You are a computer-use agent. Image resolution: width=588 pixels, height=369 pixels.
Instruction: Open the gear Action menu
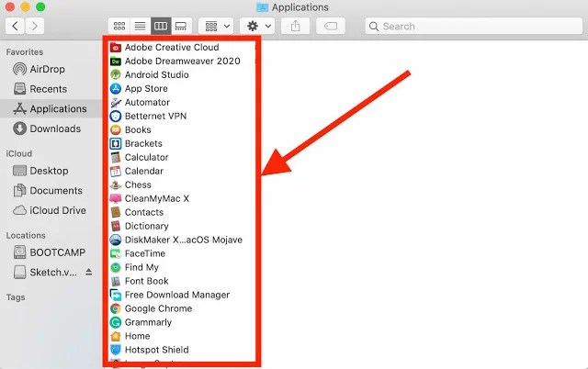(257, 26)
